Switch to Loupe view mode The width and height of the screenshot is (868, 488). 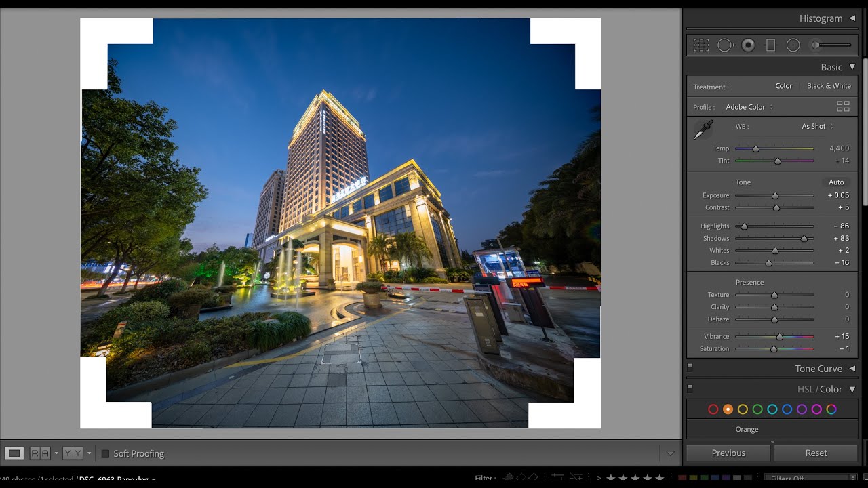pyautogui.click(x=14, y=453)
